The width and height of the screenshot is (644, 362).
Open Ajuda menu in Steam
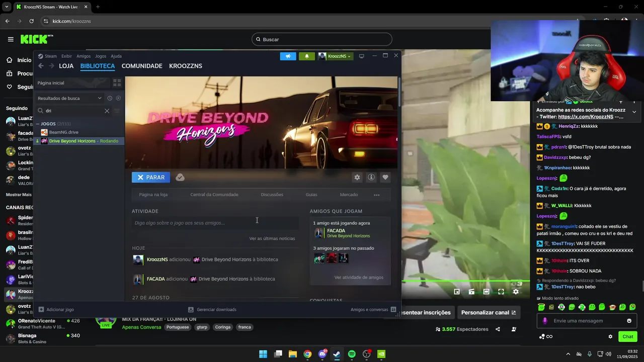116,56
